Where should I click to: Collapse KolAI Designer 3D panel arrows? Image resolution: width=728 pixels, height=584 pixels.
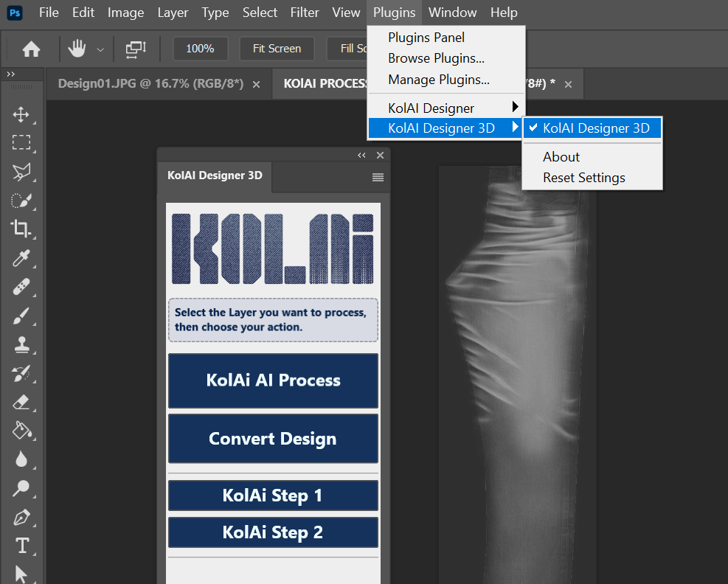point(361,155)
